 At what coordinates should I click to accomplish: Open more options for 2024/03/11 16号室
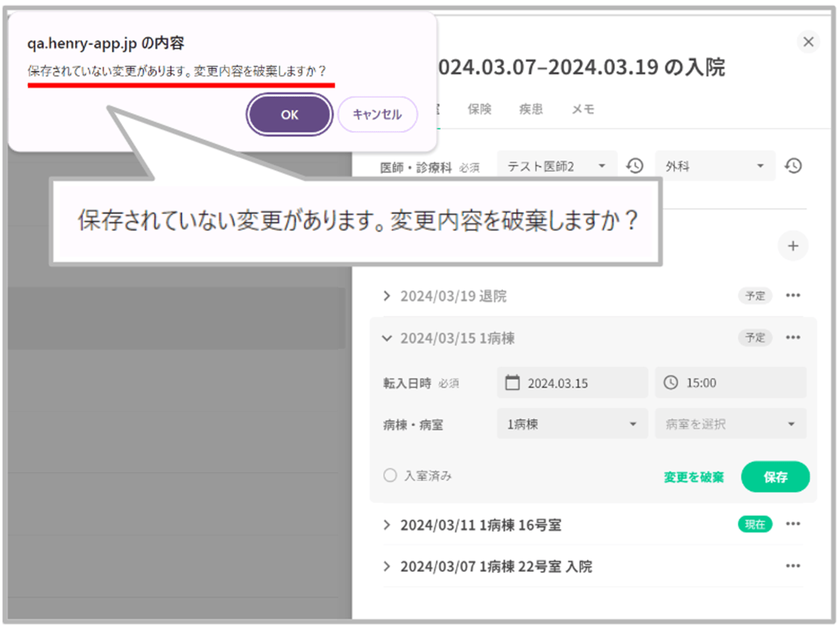(793, 524)
